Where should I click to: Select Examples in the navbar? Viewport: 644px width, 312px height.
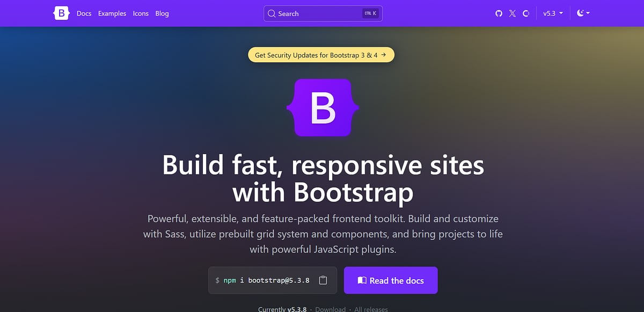pyautogui.click(x=112, y=13)
